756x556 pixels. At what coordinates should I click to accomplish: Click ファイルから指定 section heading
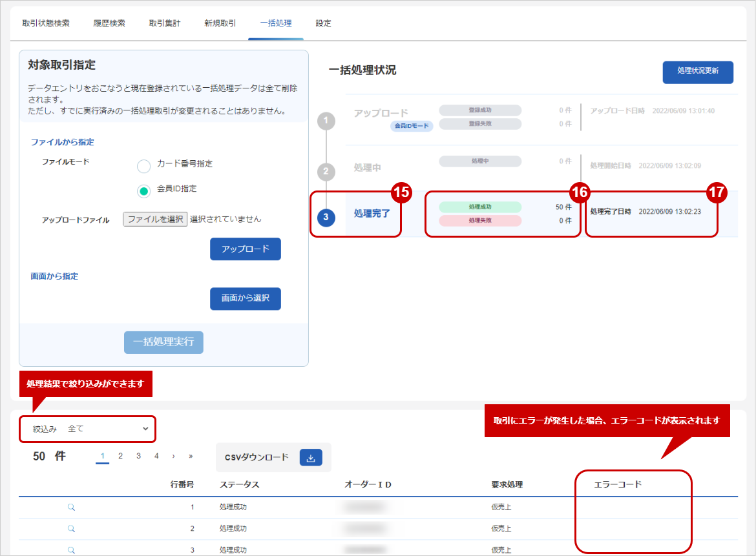62,142
